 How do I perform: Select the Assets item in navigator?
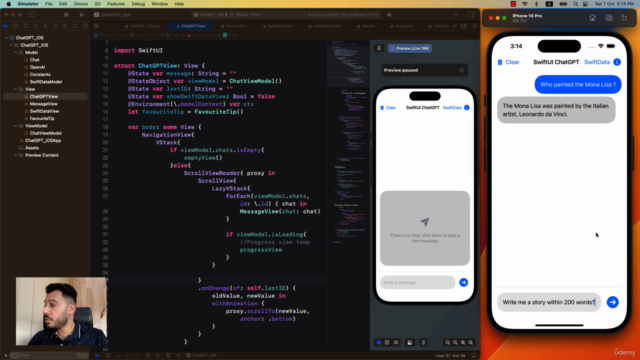tap(31, 148)
